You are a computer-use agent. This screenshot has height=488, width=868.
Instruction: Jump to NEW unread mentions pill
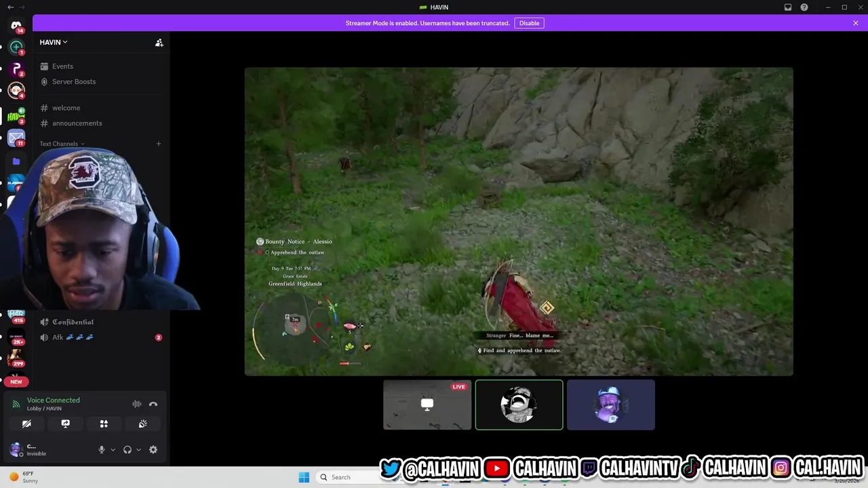point(16,382)
